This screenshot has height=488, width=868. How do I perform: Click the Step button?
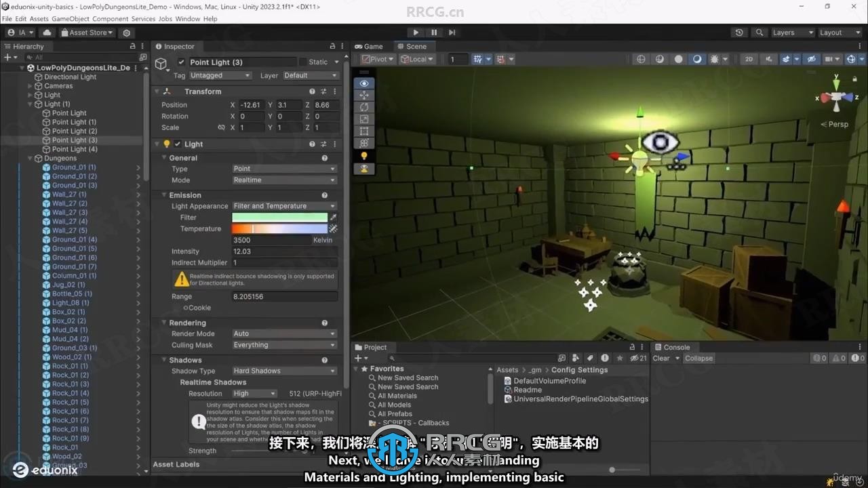coord(452,33)
